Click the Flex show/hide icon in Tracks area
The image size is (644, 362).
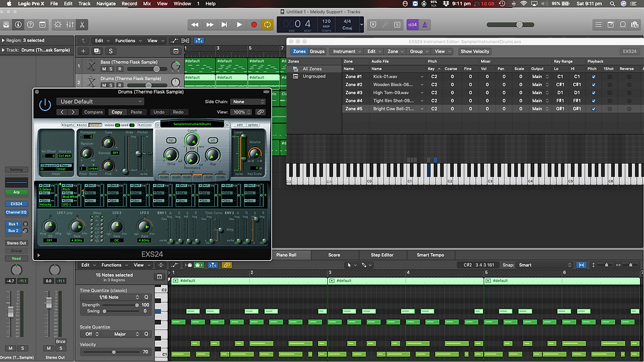tap(185, 41)
